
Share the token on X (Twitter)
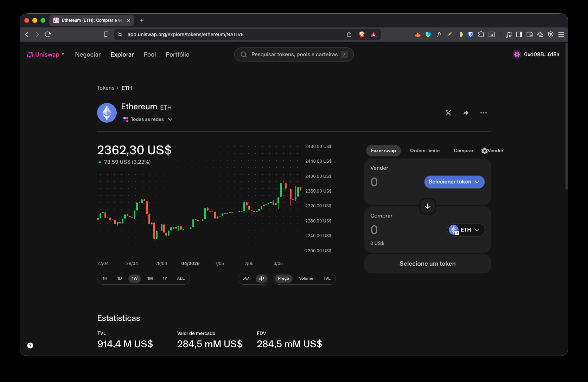[x=448, y=113]
